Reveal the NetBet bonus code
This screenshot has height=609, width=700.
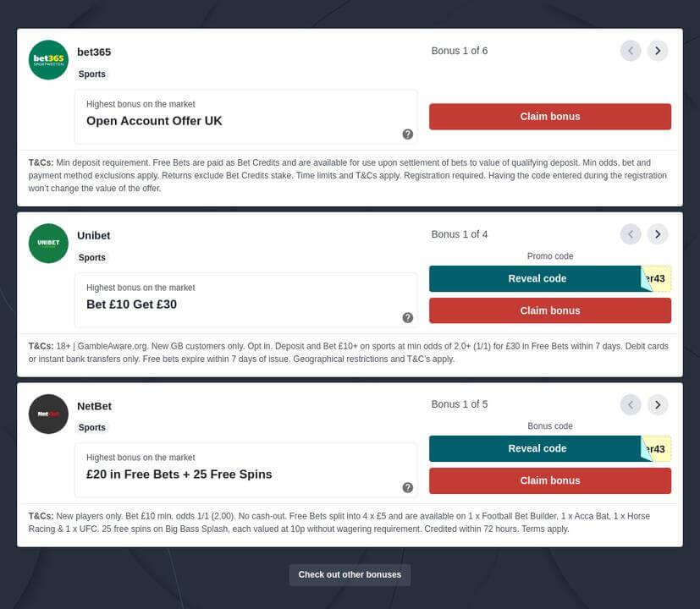click(x=537, y=449)
